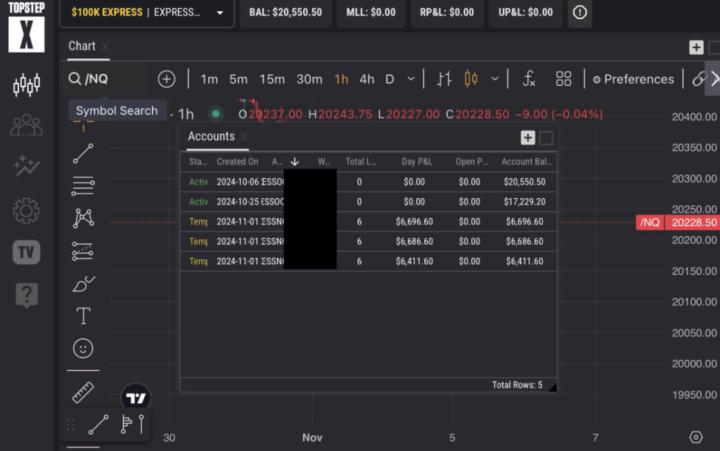Viewport: 720px width, 451px height.
Task: Select account row with balance $17,229.20
Action: coord(368,202)
